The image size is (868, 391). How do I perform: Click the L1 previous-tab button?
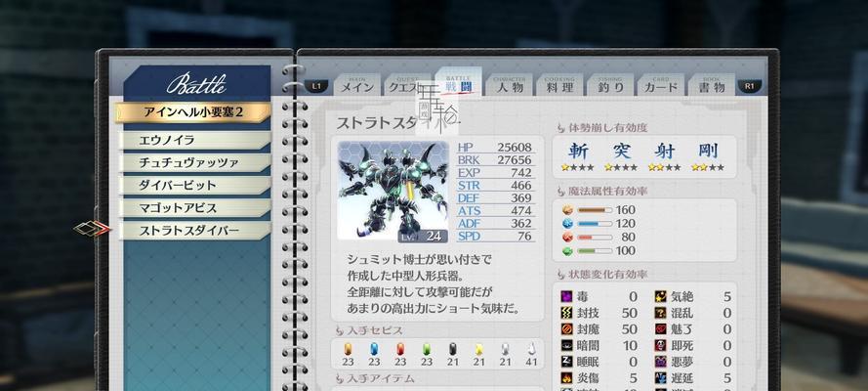coord(316,86)
